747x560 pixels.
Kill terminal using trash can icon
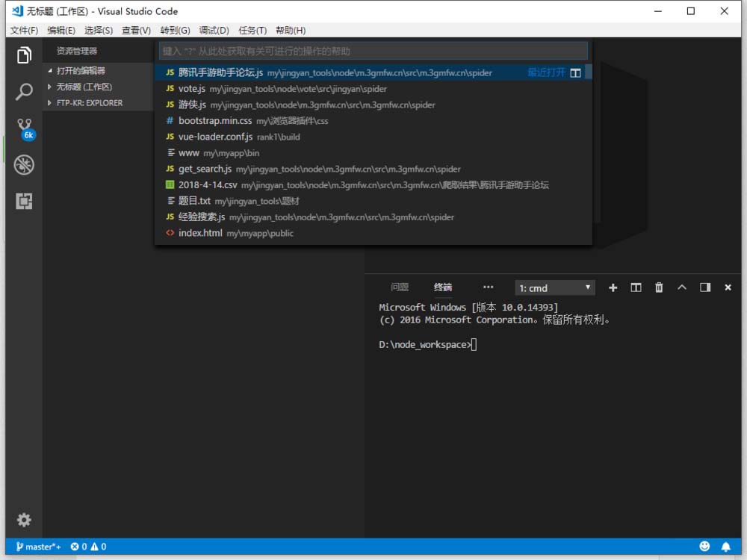tap(659, 287)
